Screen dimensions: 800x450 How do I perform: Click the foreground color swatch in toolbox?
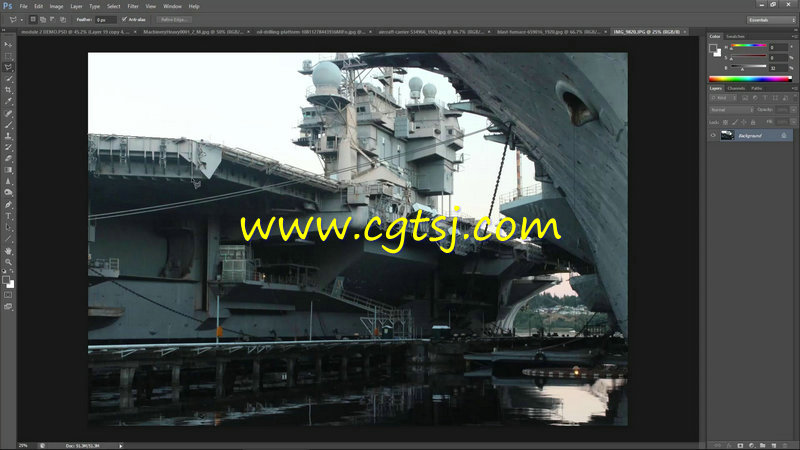(x=6, y=280)
